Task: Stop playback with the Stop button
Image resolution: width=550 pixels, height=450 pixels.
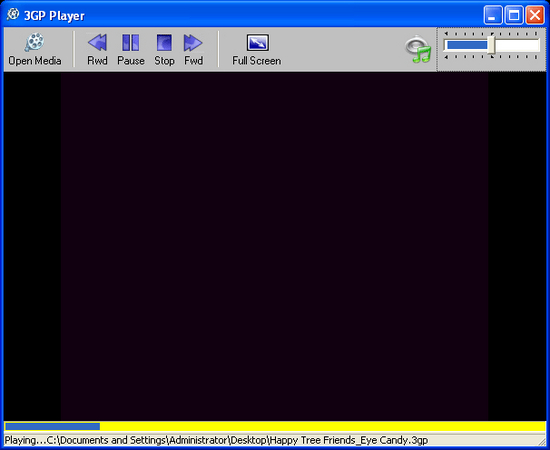Action: [x=164, y=49]
